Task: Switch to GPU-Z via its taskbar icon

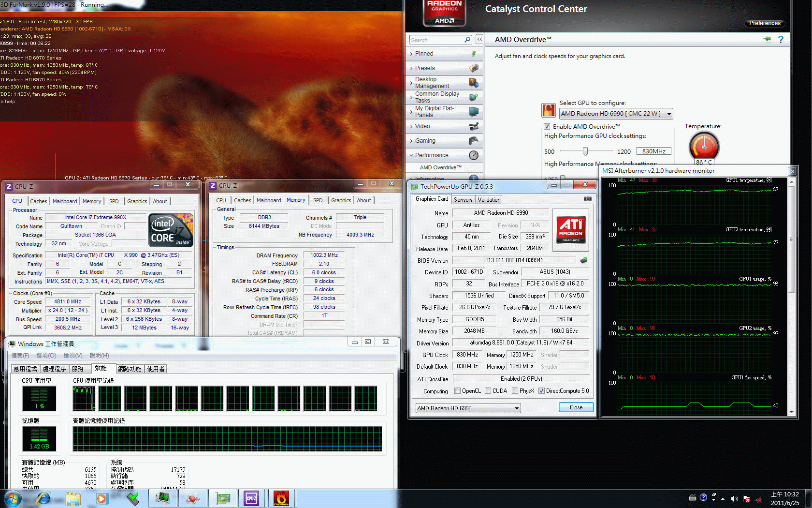Action: click(x=223, y=498)
